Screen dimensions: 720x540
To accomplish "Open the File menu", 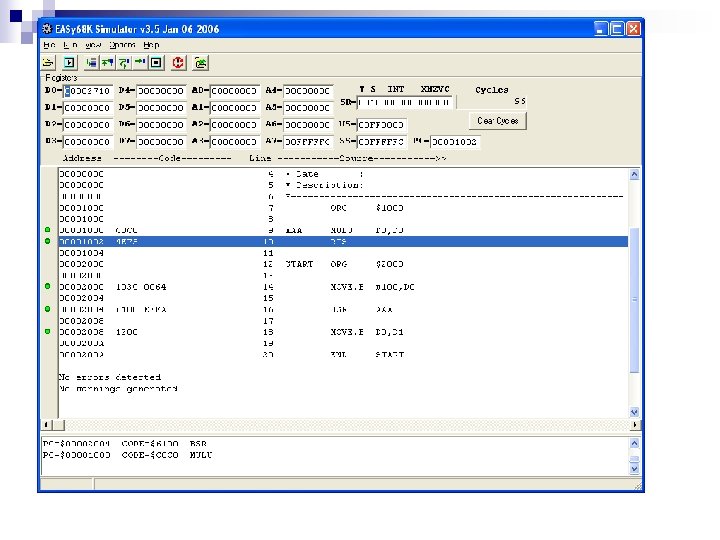I will coord(47,45).
